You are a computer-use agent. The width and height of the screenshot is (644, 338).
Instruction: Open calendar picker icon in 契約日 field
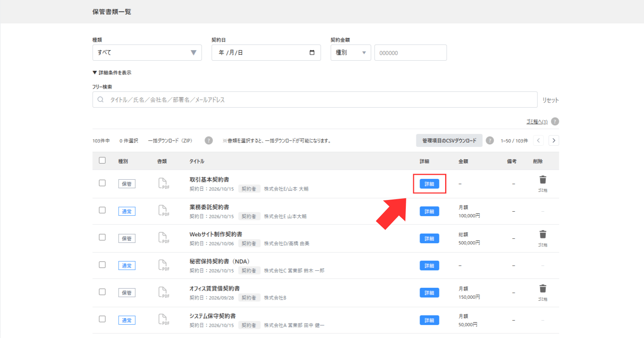coord(312,53)
